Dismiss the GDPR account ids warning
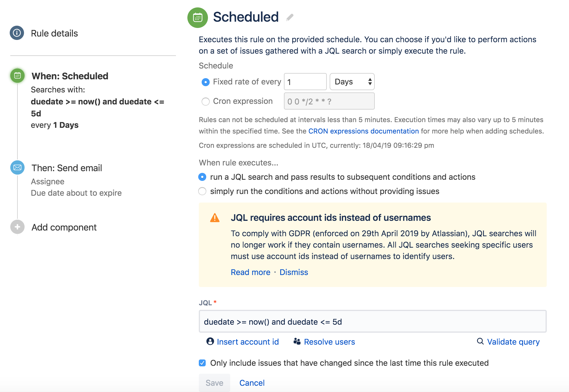 click(x=294, y=272)
